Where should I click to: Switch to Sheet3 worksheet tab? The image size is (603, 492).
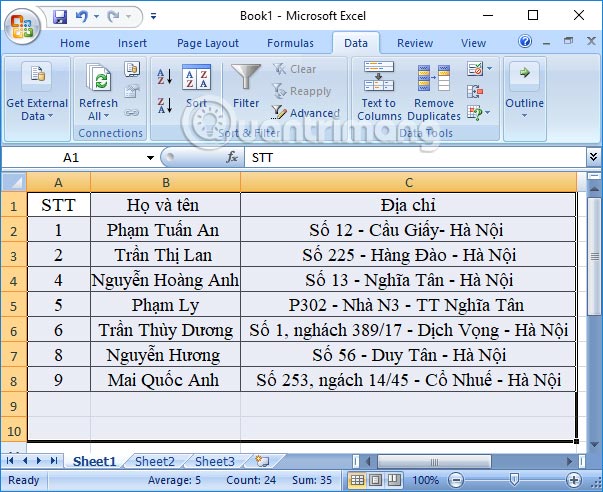tap(215, 461)
